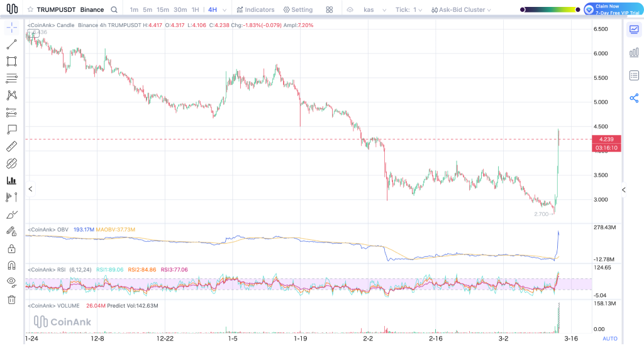Toggle drawings visibility eye icon
The height and width of the screenshot is (348, 644).
click(11, 282)
